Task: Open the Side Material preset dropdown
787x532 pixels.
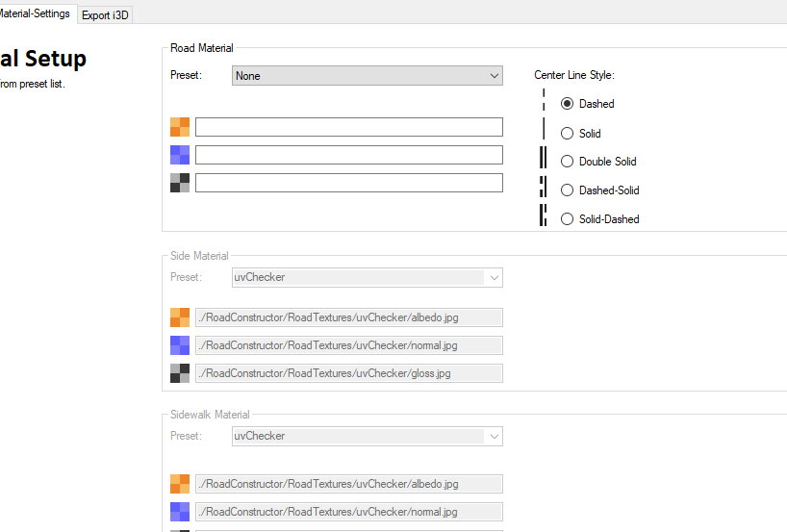Action: tap(368, 277)
